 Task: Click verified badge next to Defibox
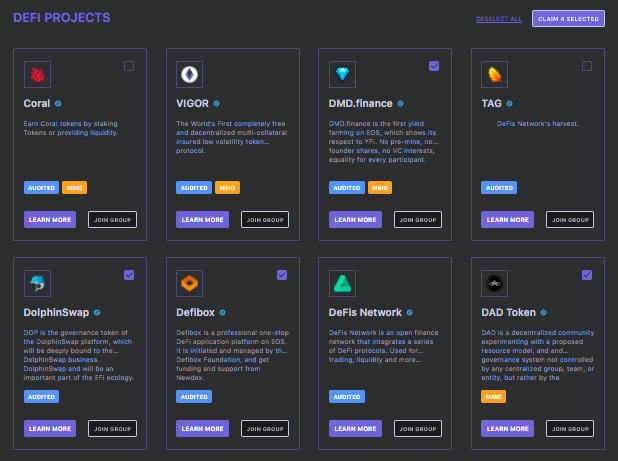pos(222,312)
